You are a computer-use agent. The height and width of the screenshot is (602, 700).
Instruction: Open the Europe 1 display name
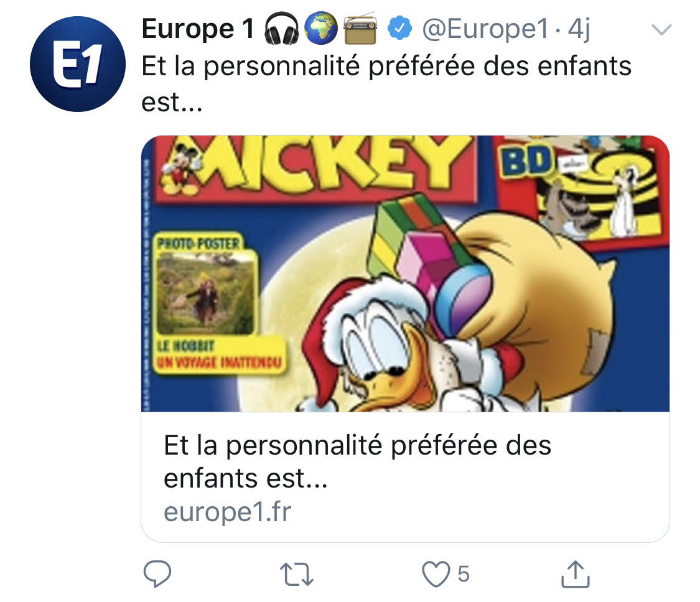click(x=197, y=29)
